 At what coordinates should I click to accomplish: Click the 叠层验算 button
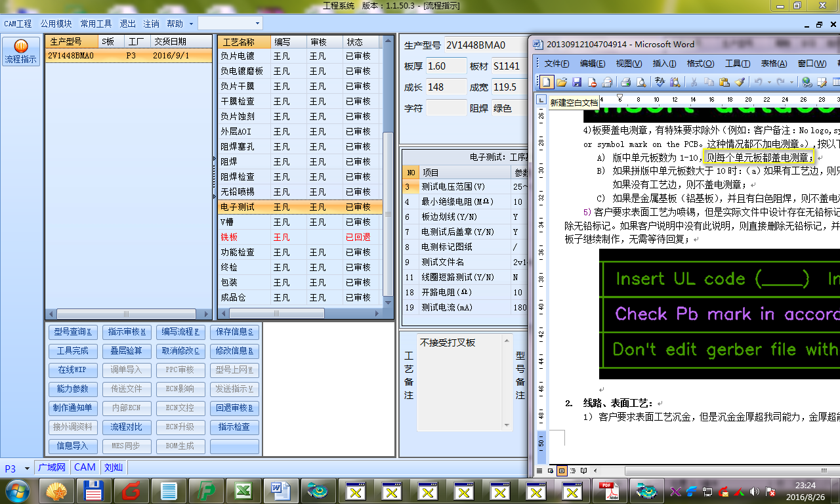pyautogui.click(x=128, y=351)
